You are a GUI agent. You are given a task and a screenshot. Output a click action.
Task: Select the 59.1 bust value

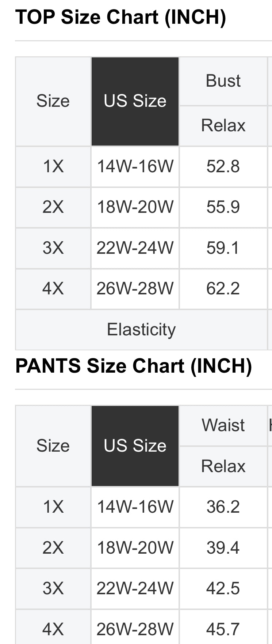(x=223, y=248)
